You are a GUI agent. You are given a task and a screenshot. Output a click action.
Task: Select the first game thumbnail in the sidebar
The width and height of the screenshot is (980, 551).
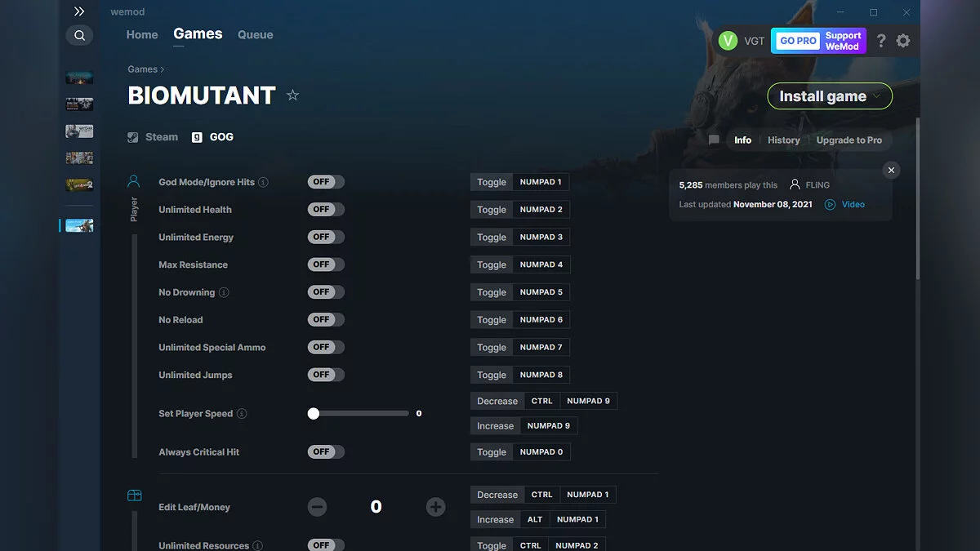[79, 78]
